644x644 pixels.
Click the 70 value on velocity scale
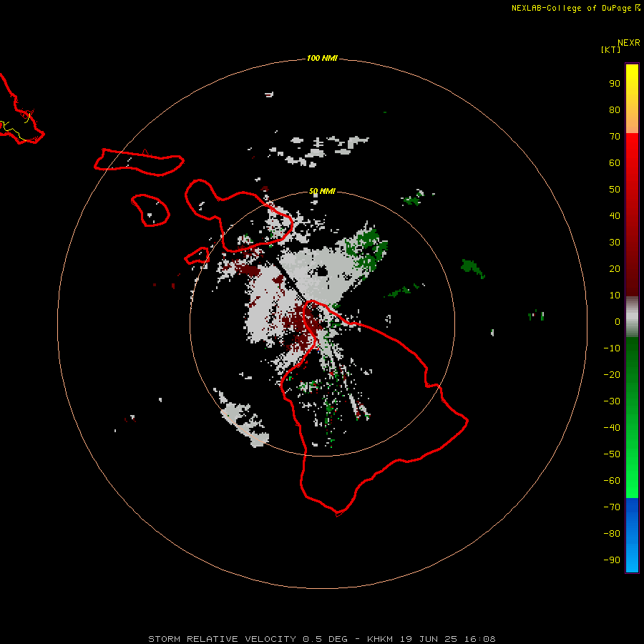pyautogui.click(x=615, y=137)
